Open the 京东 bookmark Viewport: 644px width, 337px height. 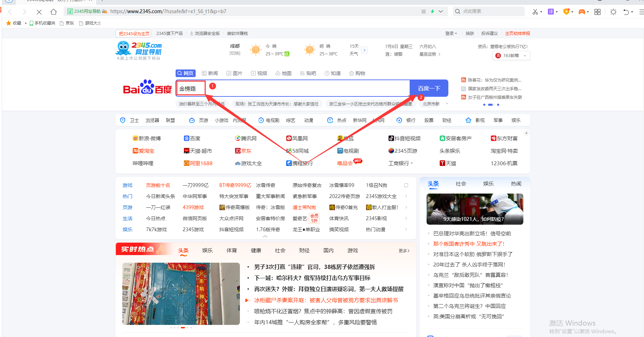[67, 23]
